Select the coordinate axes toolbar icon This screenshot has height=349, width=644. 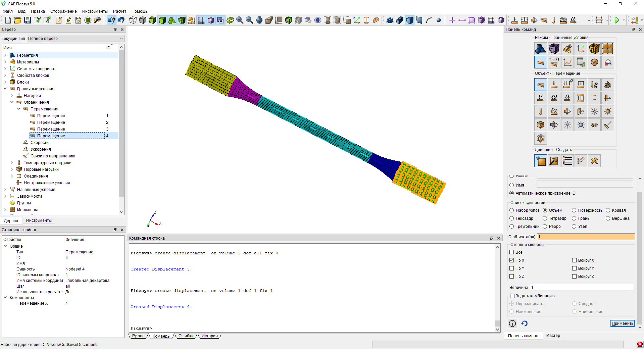pyautogui.click(x=357, y=20)
